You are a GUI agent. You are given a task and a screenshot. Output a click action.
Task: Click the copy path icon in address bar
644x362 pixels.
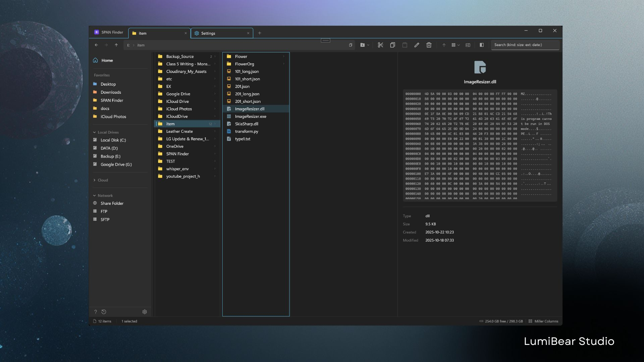[x=351, y=45]
